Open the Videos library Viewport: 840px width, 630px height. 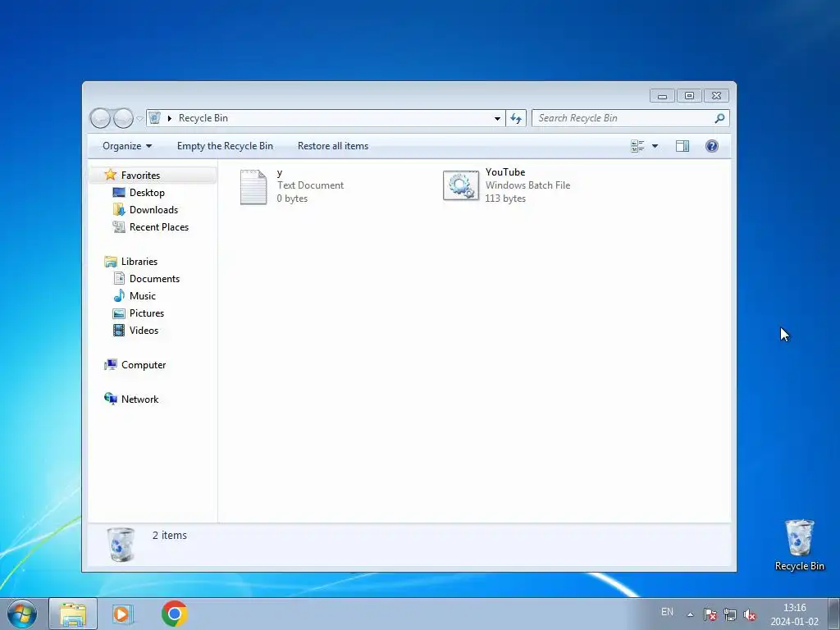(144, 330)
